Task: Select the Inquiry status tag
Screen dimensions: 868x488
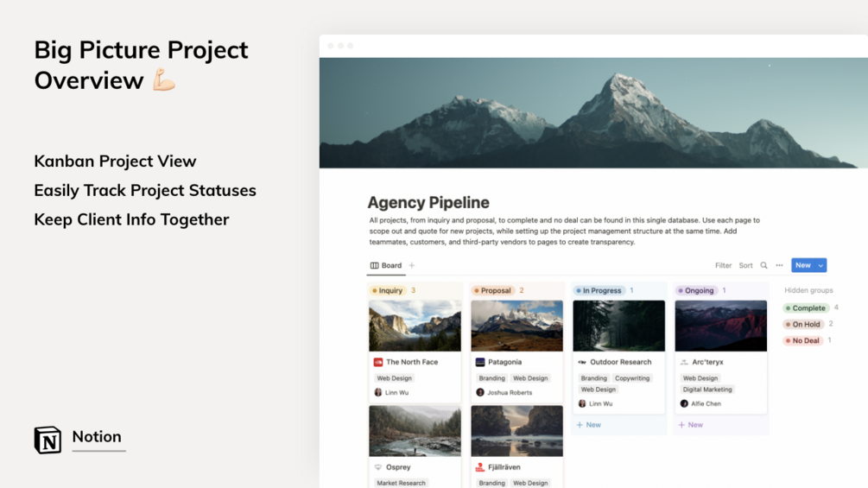Action: click(x=388, y=290)
